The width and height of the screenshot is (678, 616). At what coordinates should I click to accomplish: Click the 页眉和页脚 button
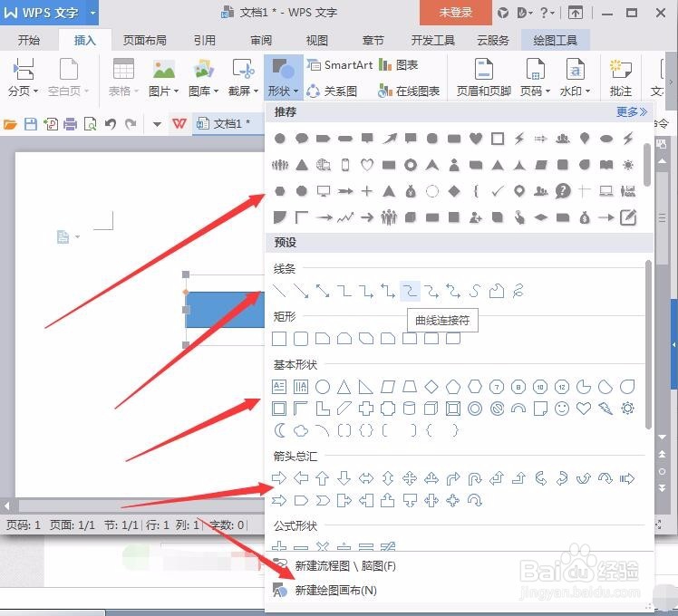pyautogui.click(x=484, y=78)
